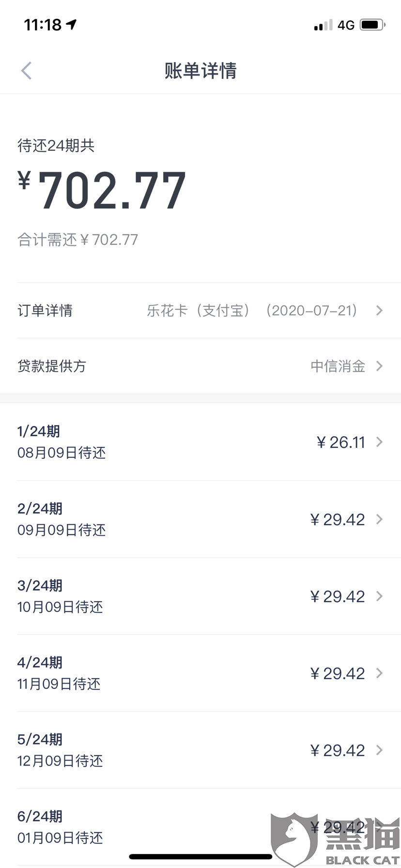Tap the Black Cat watermark logo
The image size is (401, 868).
[x=335, y=839]
